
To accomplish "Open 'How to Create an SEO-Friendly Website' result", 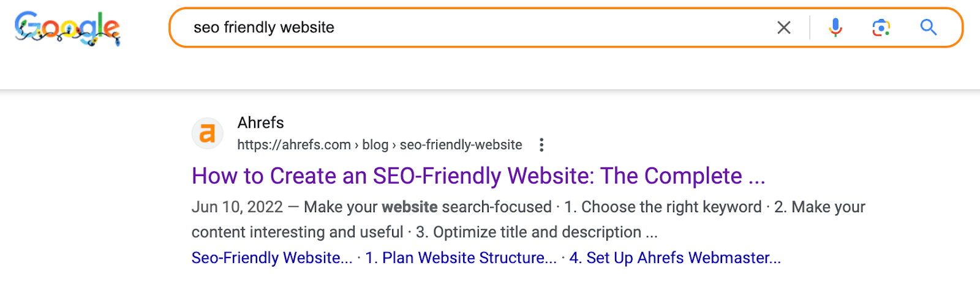I will point(478,176).
